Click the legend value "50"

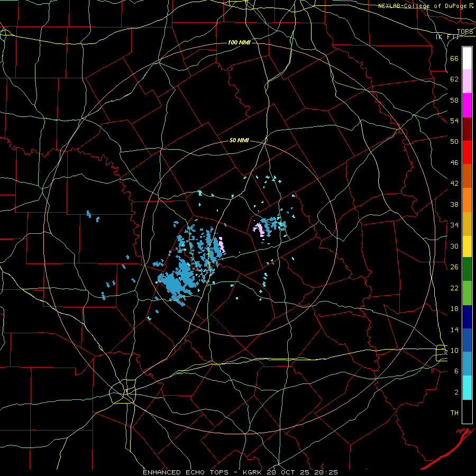tap(454, 141)
